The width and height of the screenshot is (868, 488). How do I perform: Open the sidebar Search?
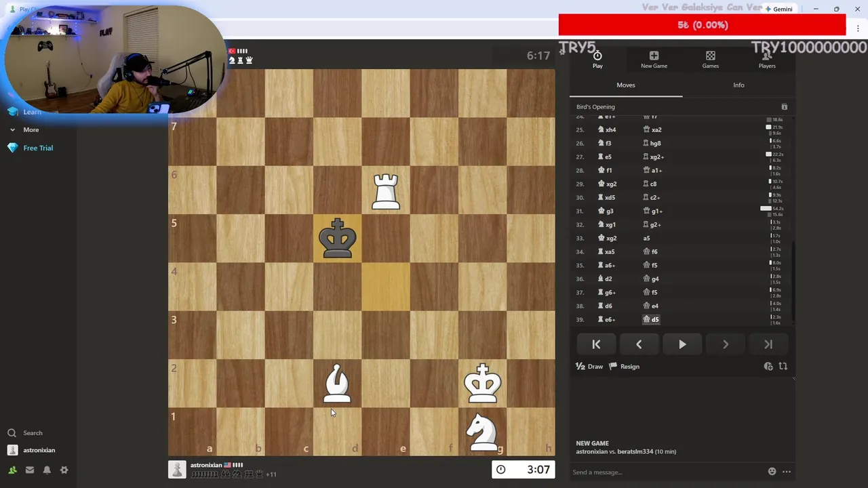[26, 433]
